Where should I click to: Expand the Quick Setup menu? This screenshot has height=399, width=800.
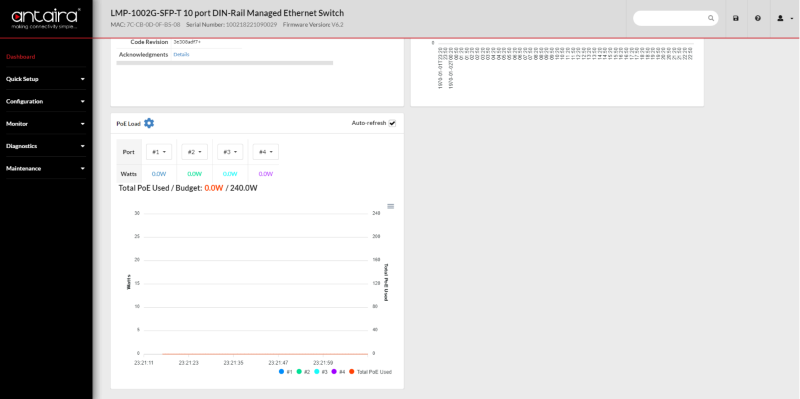pos(45,79)
